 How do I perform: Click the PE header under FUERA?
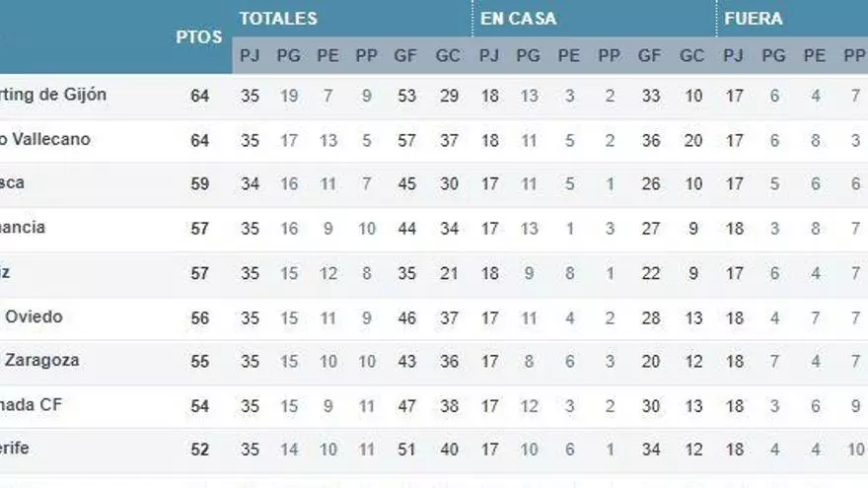(x=814, y=56)
